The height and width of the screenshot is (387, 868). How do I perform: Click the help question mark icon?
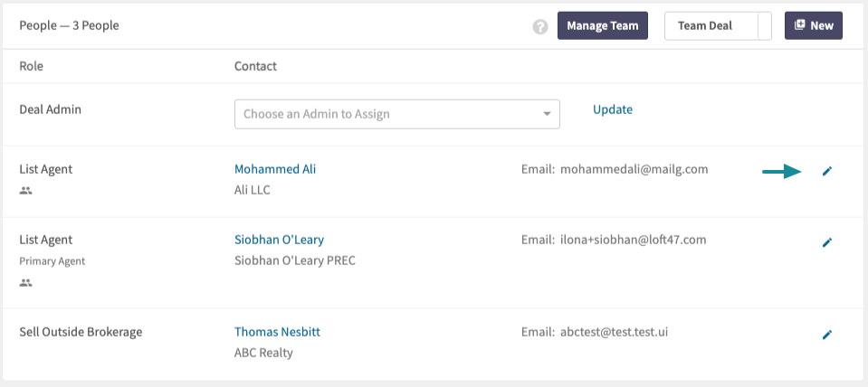[540, 26]
